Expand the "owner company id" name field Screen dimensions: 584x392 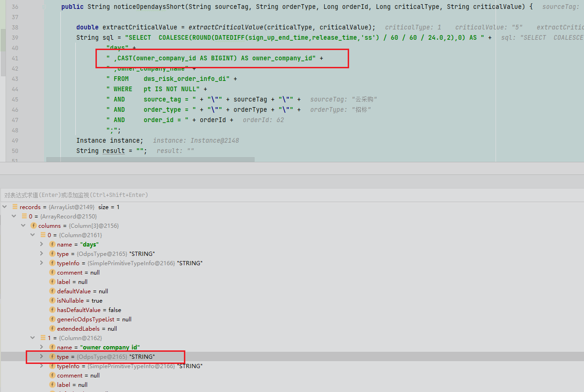(x=42, y=347)
